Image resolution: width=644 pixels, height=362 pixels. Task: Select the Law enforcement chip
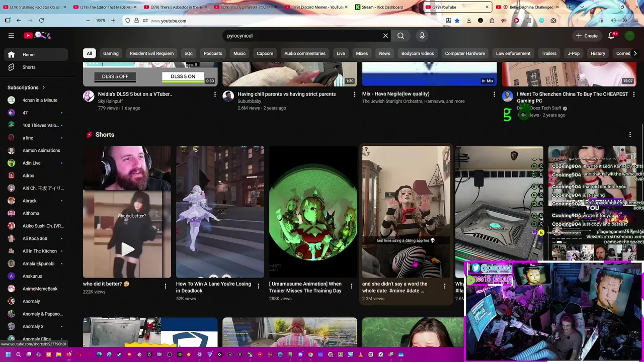pos(513,53)
